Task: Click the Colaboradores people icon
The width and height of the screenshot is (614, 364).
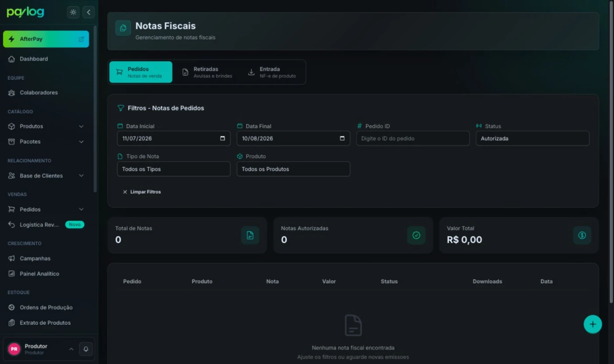Action: coord(11,92)
